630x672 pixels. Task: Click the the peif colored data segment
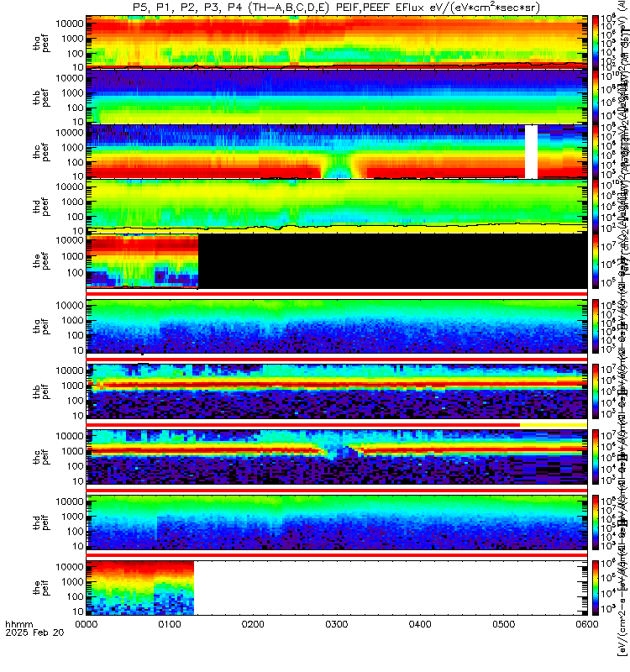140,588
